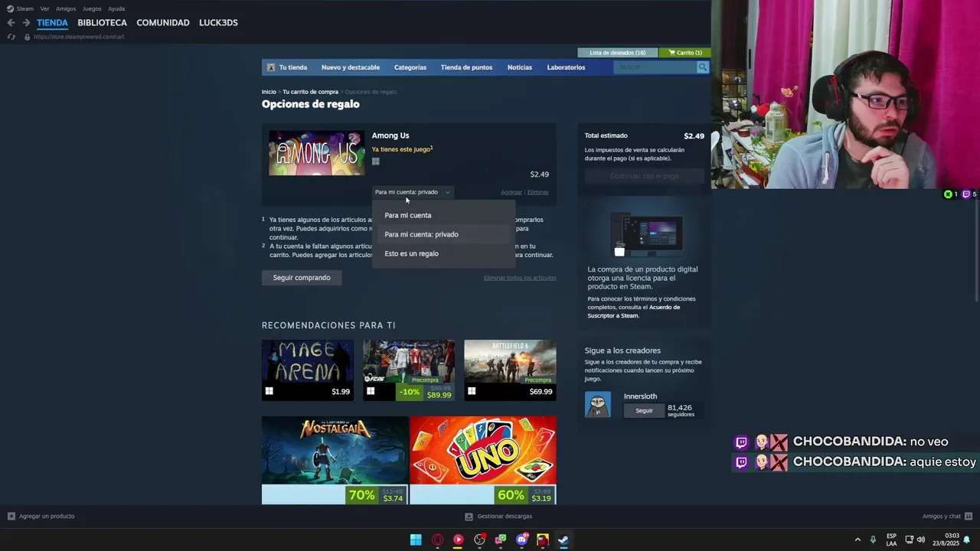
Task: Click the Innersloth creator avatar
Action: click(598, 405)
